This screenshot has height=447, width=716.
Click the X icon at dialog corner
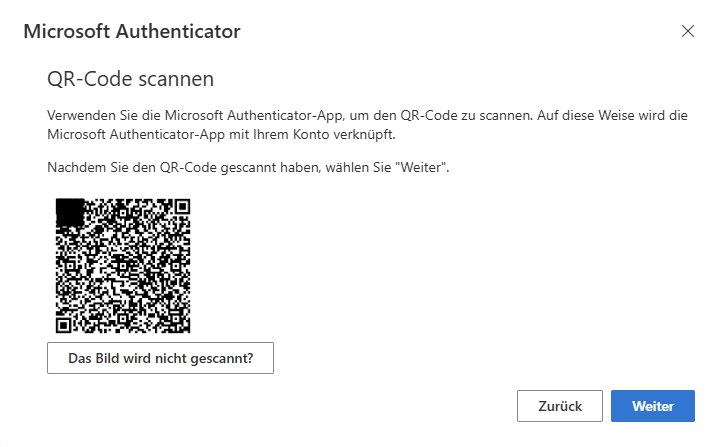688,31
